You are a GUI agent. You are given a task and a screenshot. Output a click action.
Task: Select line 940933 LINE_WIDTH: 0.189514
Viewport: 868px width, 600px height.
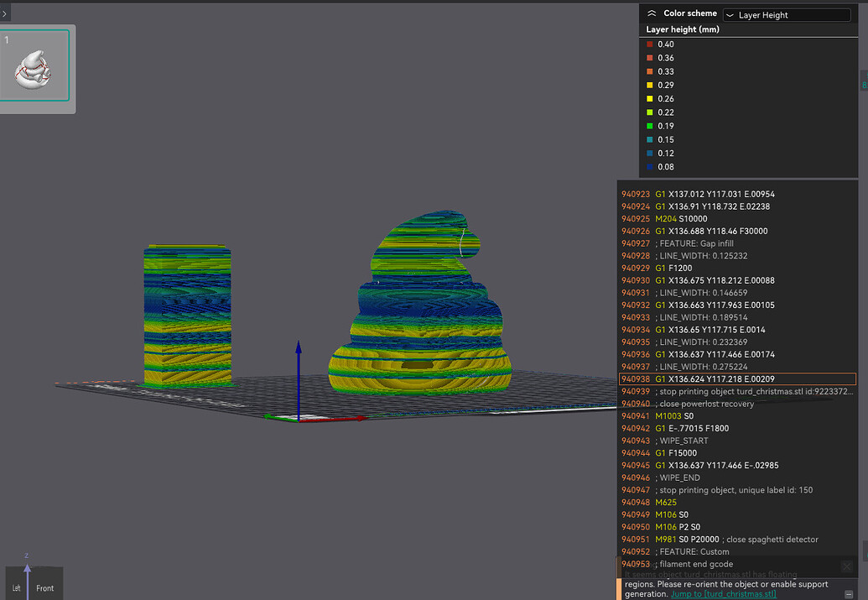click(x=737, y=317)
